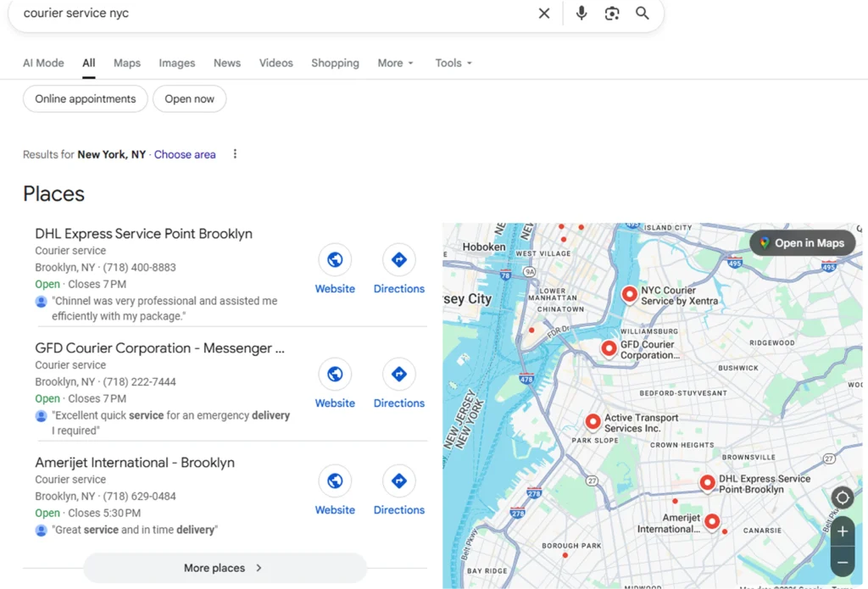Get directions to GFD Courier Corporation
This screenshot has width=868, height=589.
tap(398, 375)
